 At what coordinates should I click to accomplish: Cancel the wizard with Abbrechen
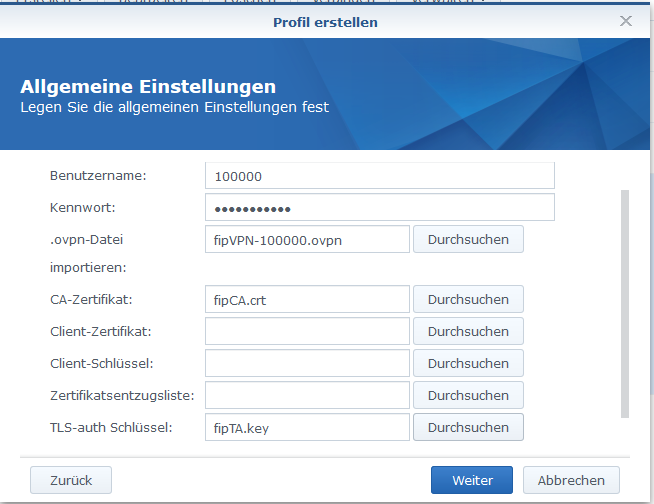point(571,480)
